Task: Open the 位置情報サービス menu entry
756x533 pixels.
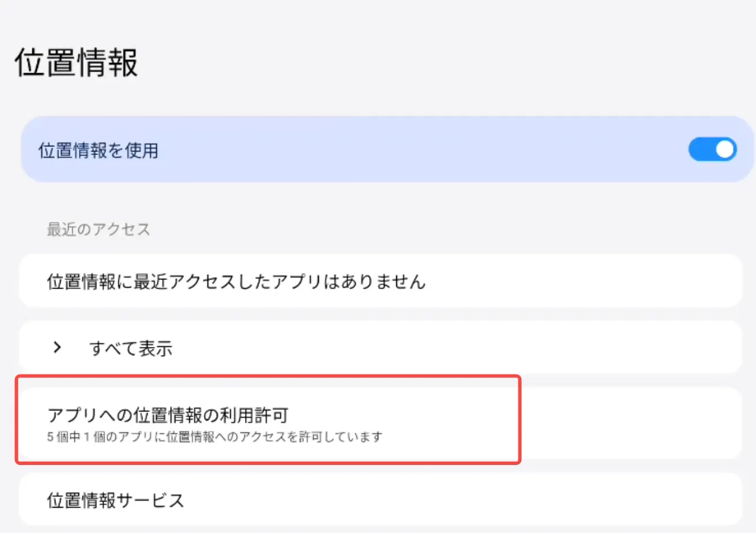Action: pyautogui.click(x=115, y=500)
